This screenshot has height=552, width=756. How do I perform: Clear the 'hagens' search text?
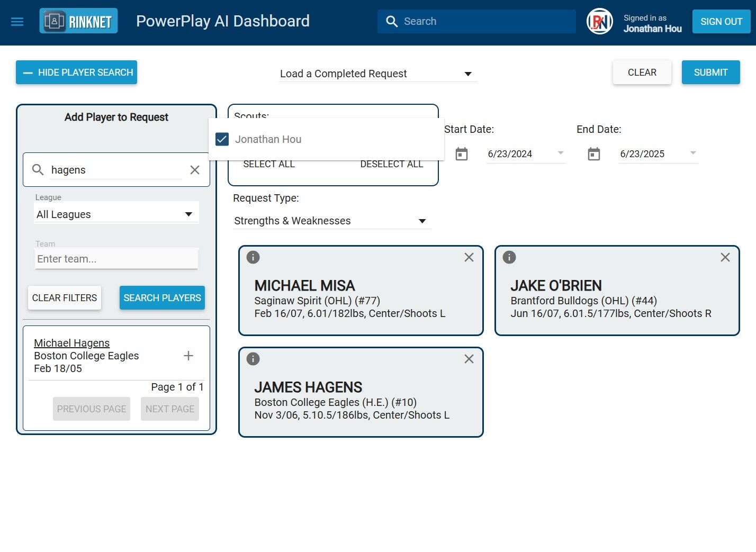click(x=195, y=170)
